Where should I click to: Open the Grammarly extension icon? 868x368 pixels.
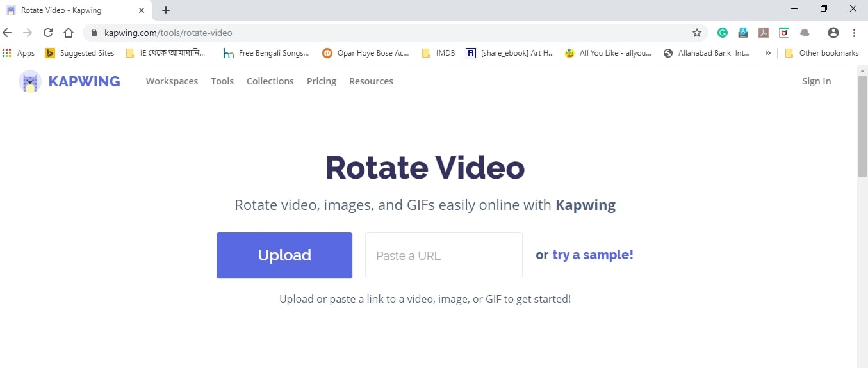(x=723, y=33)
